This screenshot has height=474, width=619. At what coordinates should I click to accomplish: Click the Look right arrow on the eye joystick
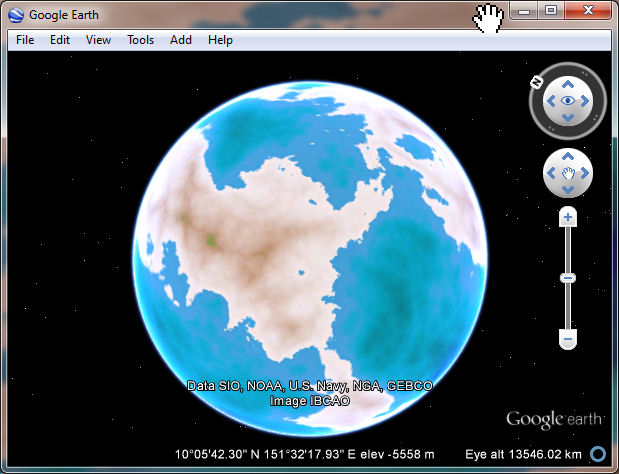coord(585,101)
